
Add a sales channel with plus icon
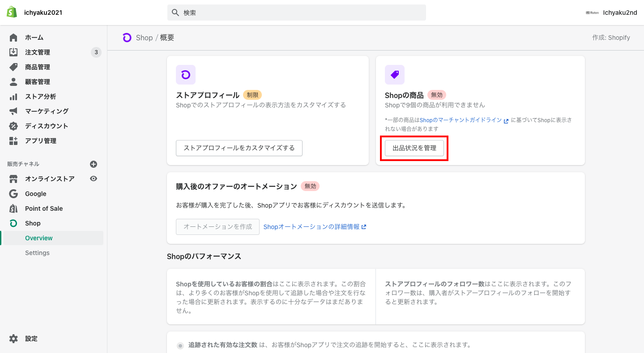coord(94,164)
